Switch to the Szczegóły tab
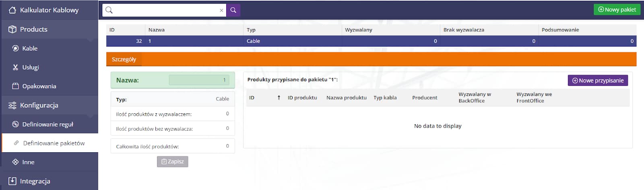 [x=124, y=59]
